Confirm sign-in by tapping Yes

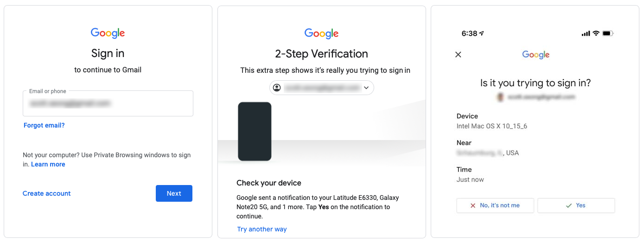[576, 205]
